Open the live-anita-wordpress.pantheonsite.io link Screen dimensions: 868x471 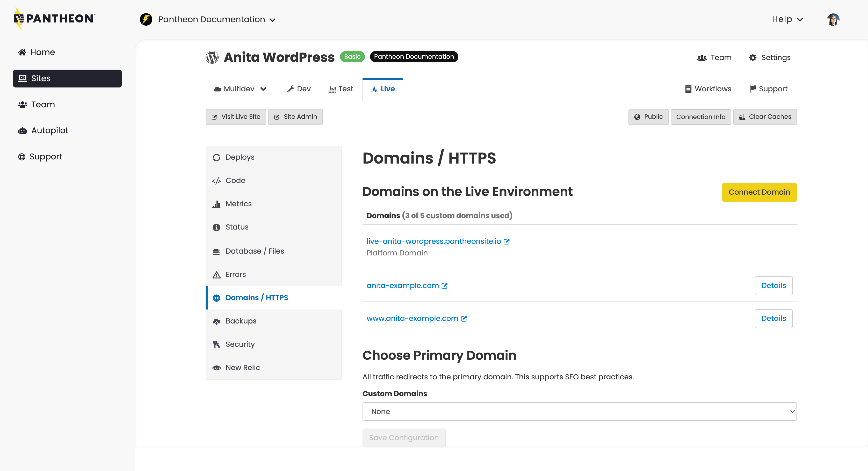point(434,241)
